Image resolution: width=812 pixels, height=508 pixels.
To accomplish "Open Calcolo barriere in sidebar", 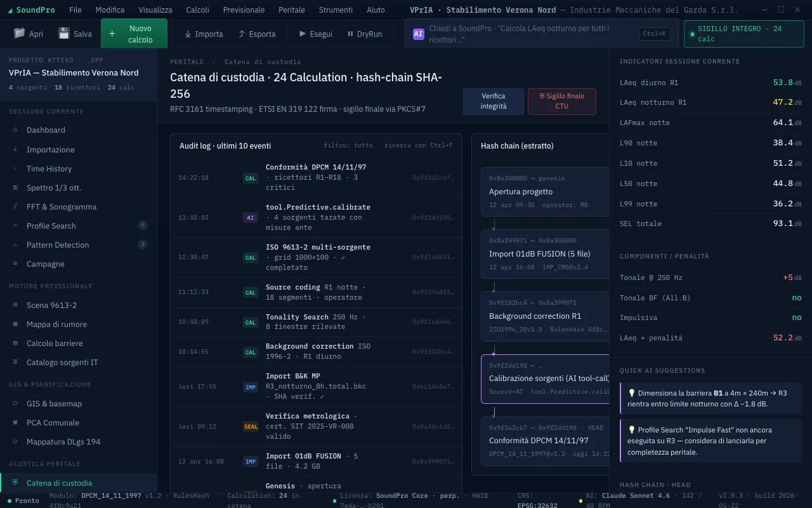I will point(79,343).
